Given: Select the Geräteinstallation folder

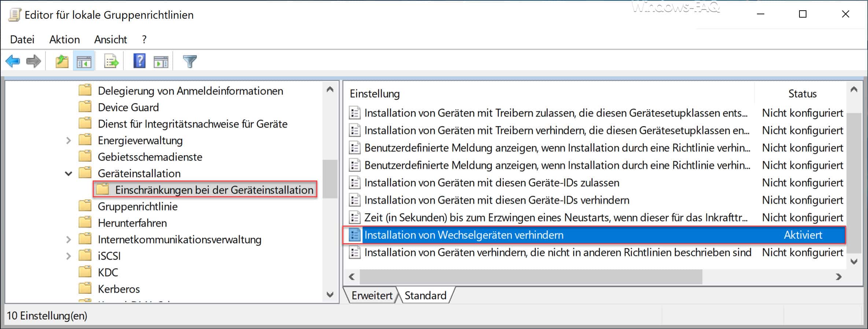Looking at the screenshot, I should (139, 173).
